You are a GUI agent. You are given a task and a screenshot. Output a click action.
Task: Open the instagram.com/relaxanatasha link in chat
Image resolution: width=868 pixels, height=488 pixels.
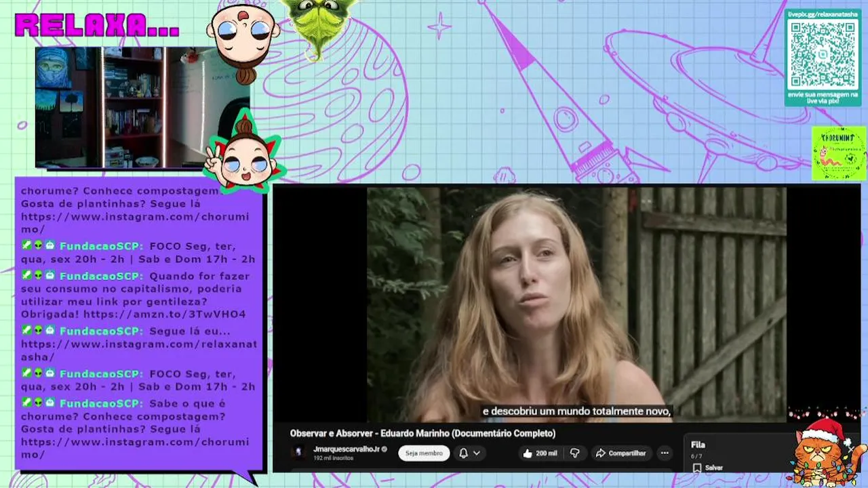pos(139,350)
